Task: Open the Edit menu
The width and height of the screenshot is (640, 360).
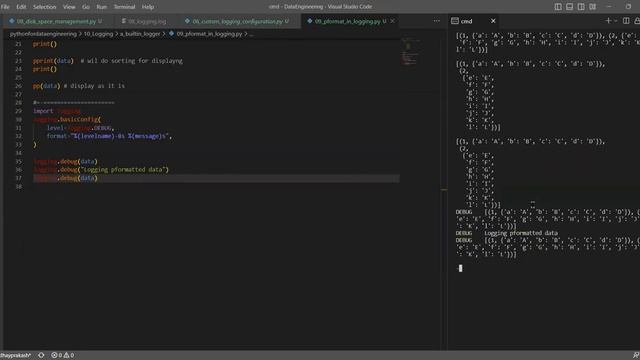Action: coord(21,7)
